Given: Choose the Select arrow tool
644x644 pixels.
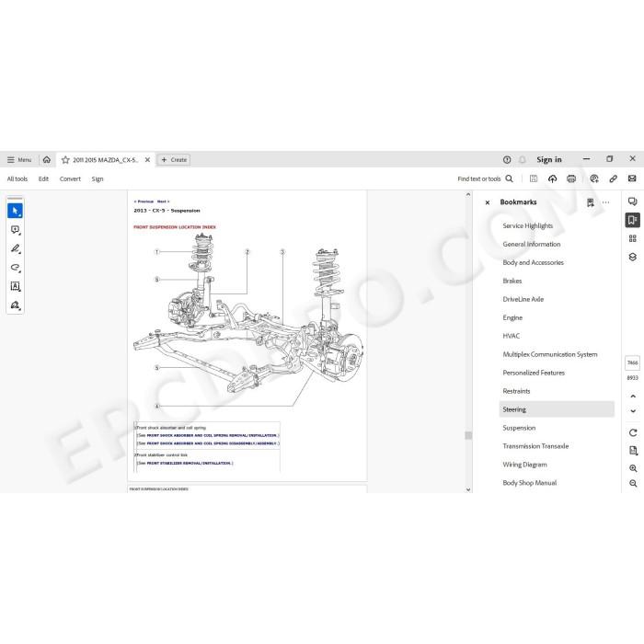Looking at the screenshot, I should pos(16,211).
